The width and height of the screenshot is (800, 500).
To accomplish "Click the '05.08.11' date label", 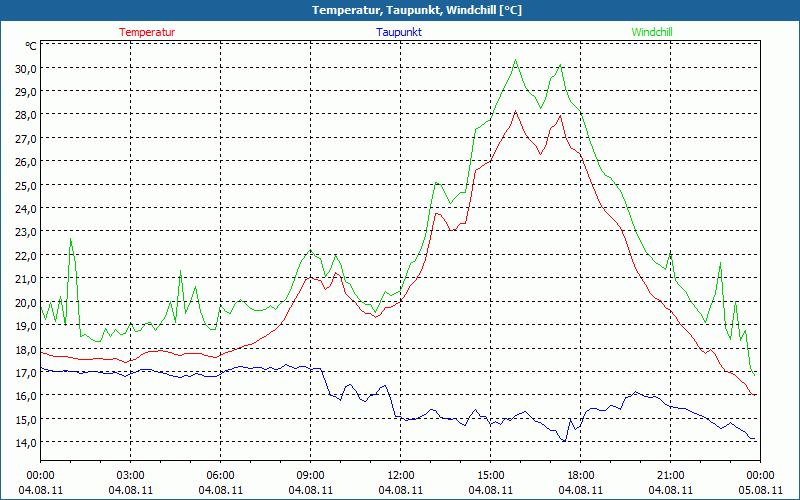I will pos(760,490).
